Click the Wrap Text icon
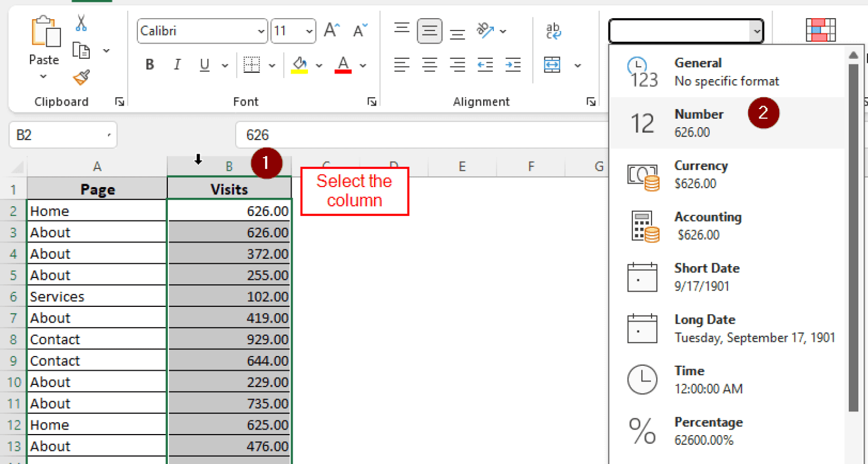 coord(553,31)
